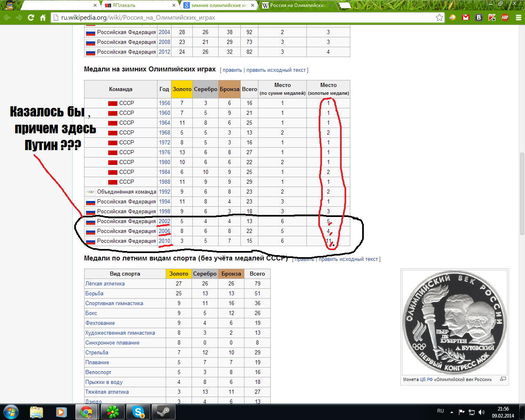Open the 2012 year link in top table
This screenshot has width=525, height=420.
[164, 52]
